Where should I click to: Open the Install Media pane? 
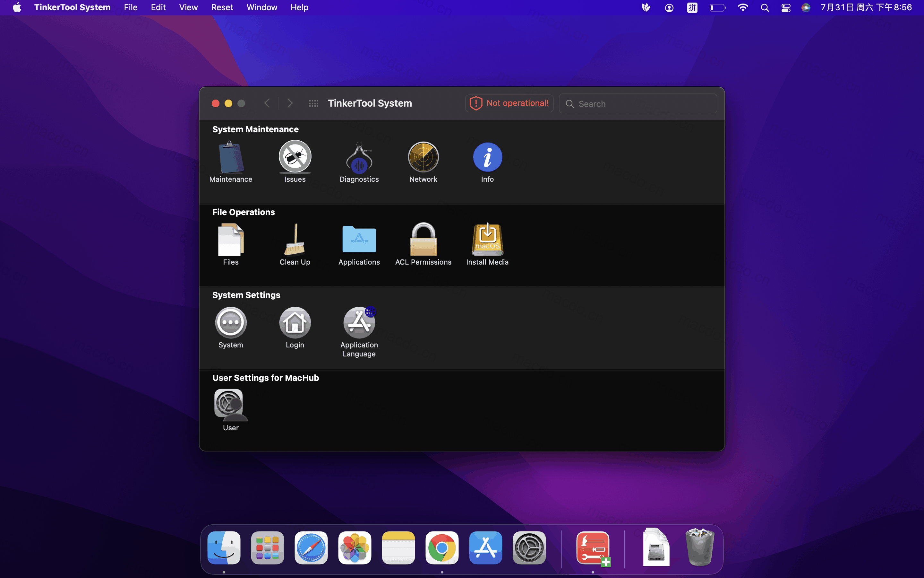tap(487, 245)
